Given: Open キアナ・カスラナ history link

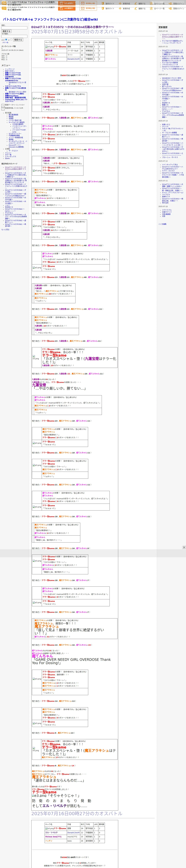Looking at the screenshot, I should pos(168,171).
